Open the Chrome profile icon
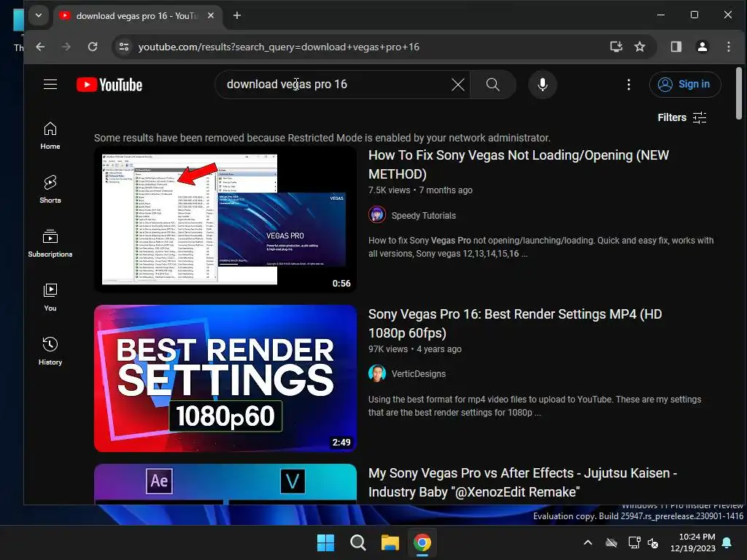747x560 pixels. coord(703,47)
